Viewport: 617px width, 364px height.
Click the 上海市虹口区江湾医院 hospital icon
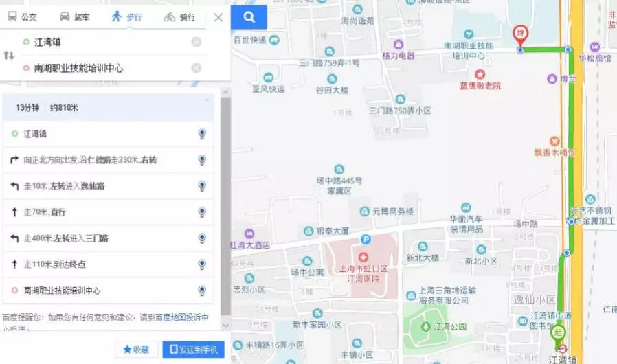pos(363,258)
